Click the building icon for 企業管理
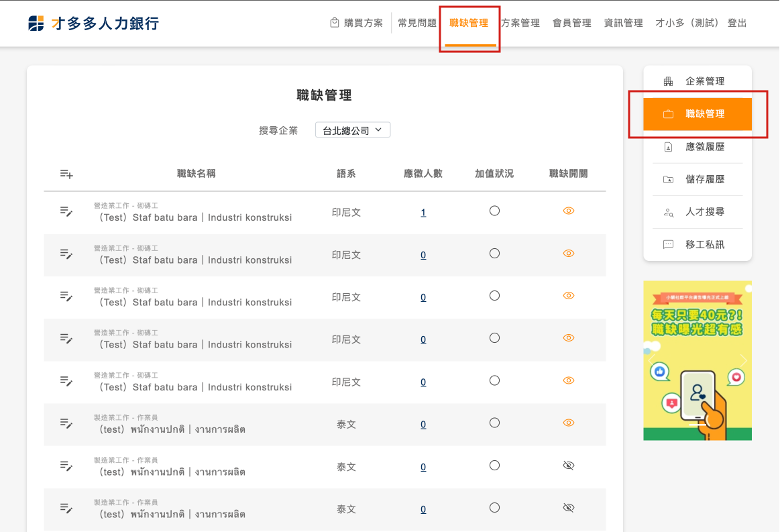 coord(668,81)
